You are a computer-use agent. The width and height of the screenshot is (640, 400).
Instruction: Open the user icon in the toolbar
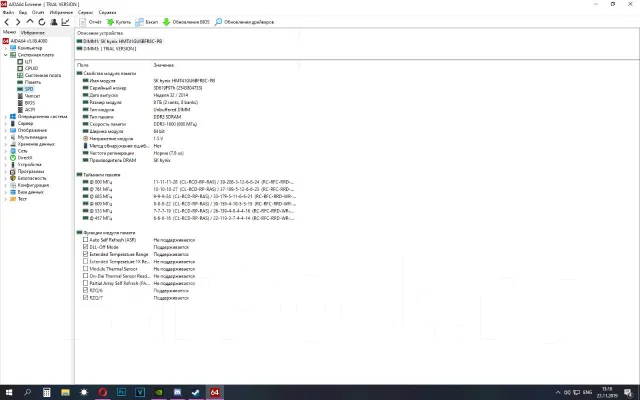53,22
